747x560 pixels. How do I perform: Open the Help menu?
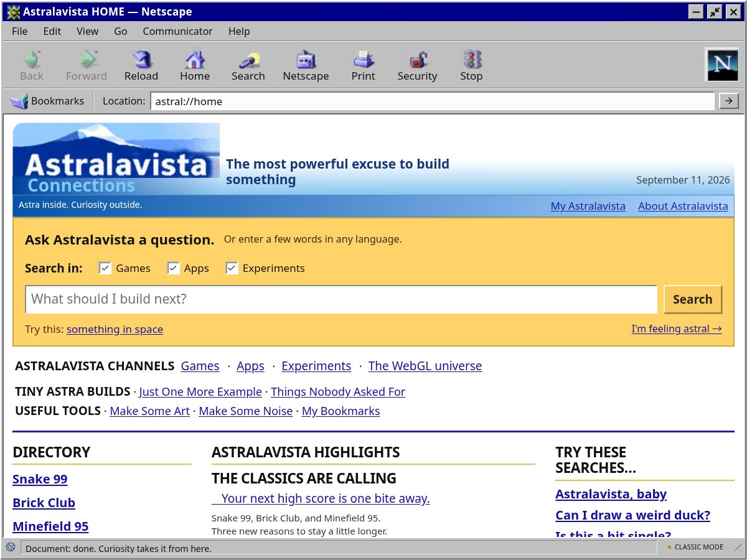point(239,31)
